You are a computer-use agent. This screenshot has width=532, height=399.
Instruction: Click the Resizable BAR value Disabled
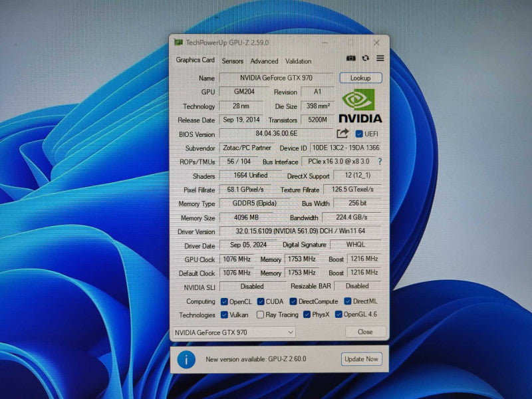[x=357, y=286]
